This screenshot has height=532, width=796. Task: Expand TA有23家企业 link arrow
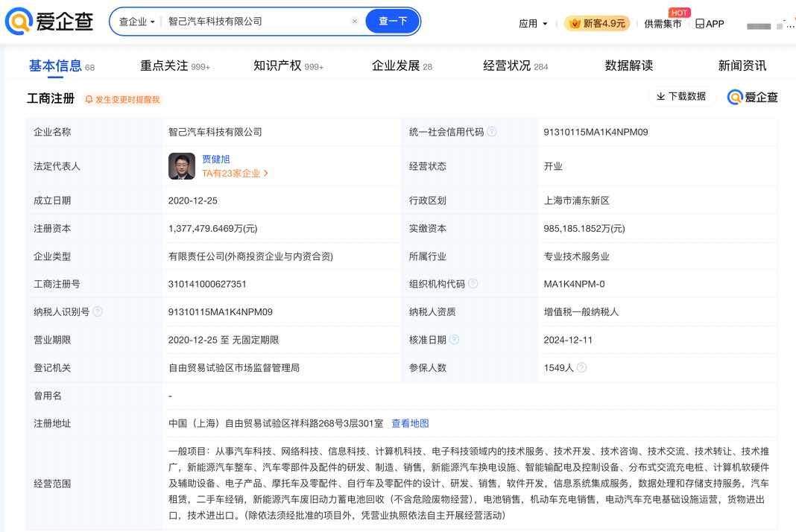pyautogui.click(x=266, y=174)
